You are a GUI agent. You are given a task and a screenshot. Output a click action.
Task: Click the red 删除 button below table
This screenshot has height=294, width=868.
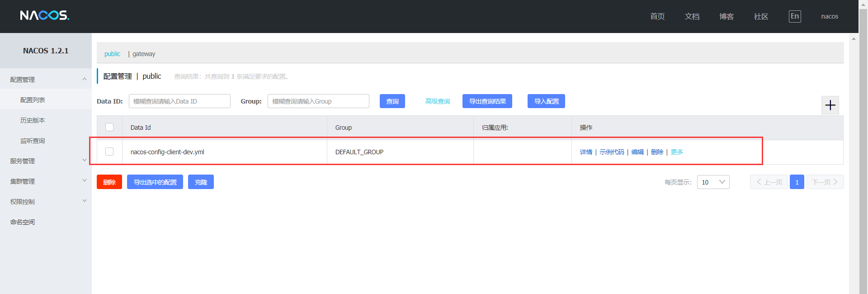(x=109, y=182)
